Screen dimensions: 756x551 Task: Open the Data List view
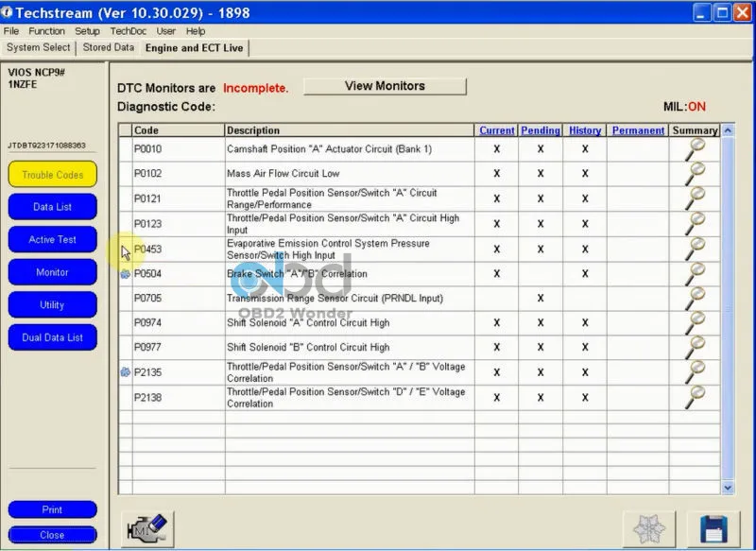tap(53, 207)
